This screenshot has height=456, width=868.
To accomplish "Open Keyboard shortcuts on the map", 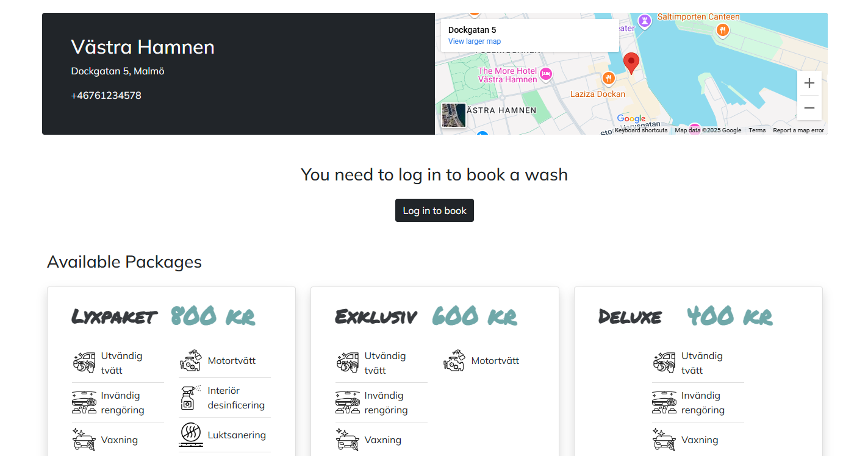I will tap(640, 130).
